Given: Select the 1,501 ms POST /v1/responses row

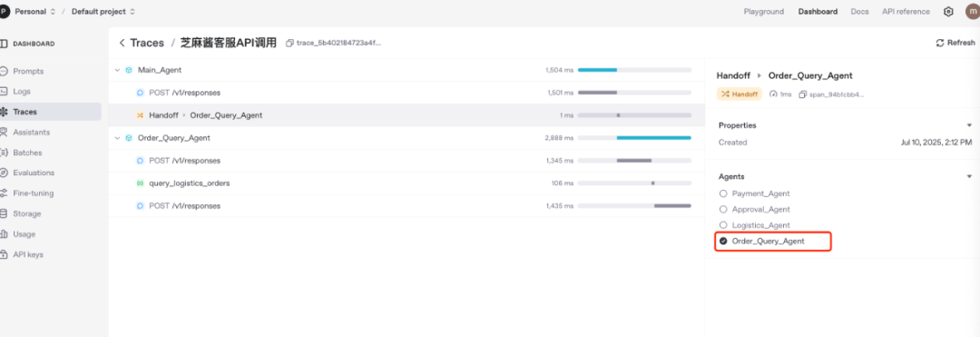Looking at the screenshot, I should click(407, 93).
